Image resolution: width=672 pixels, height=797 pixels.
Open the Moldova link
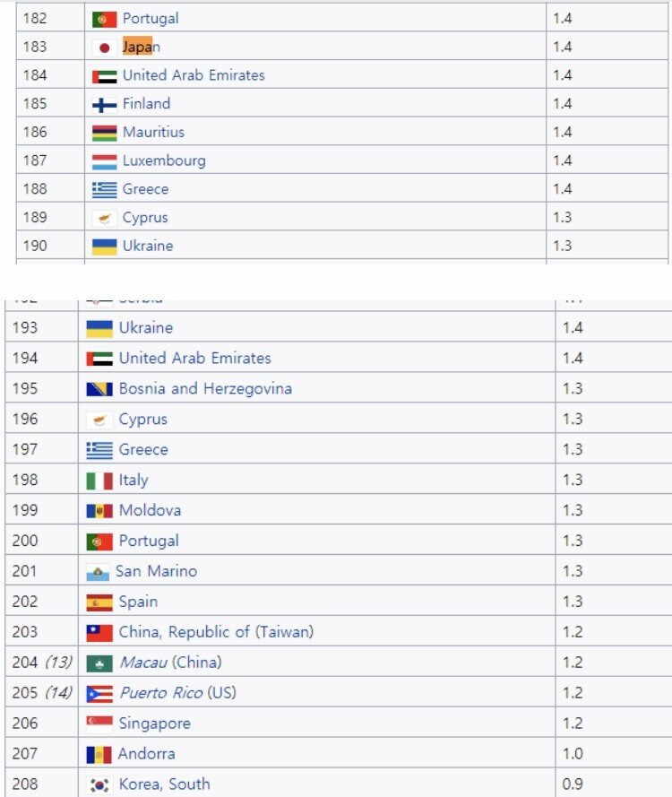pos(150,510)
